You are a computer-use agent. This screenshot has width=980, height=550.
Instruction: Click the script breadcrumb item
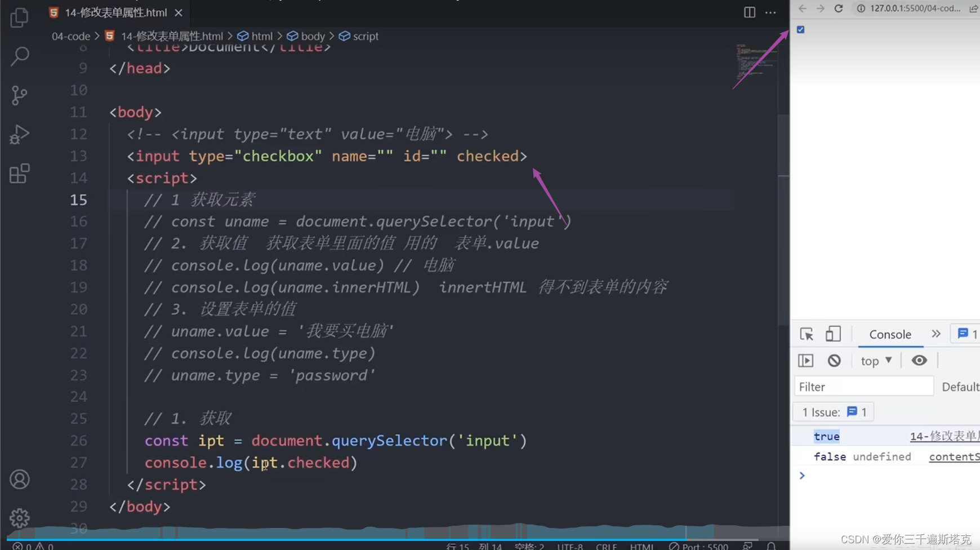[x=359, y=36]
